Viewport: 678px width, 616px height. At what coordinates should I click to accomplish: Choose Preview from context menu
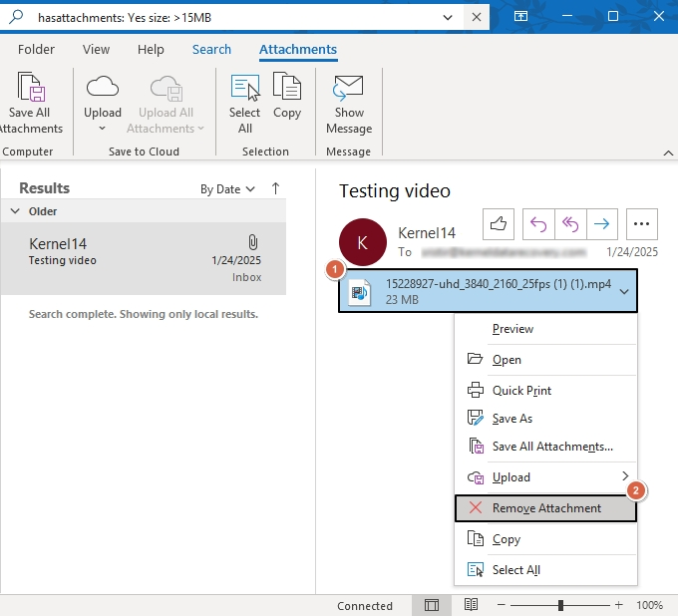pos(545,329)
